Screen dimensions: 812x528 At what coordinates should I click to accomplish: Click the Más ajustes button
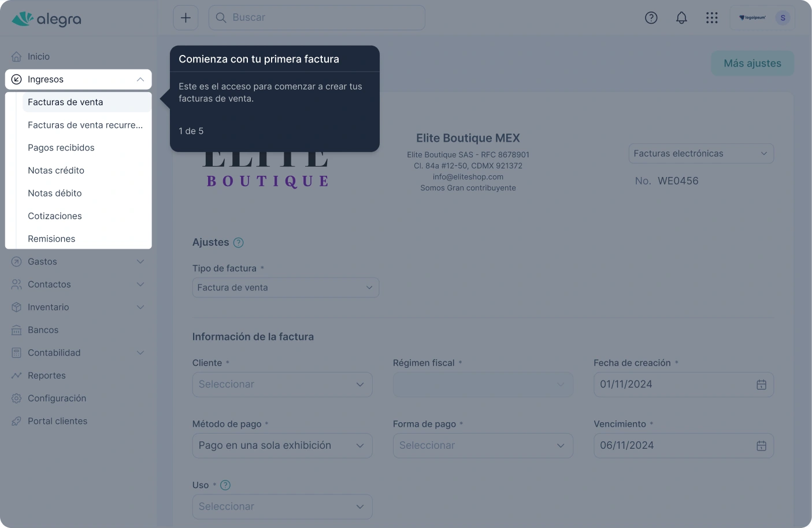click(752, 64)
